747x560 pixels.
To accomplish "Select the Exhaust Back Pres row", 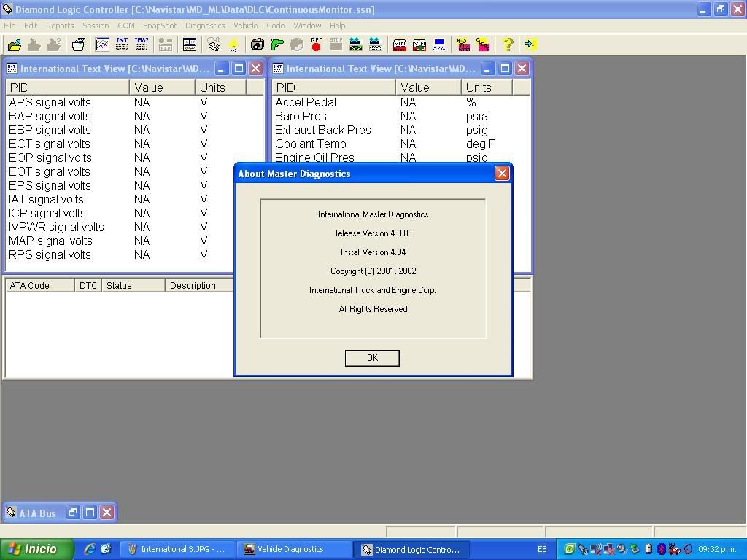I will click(x=401, y=130).
